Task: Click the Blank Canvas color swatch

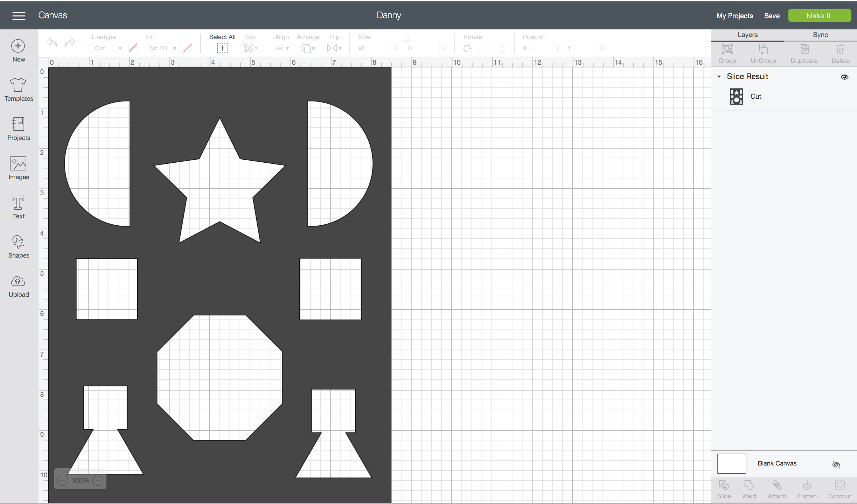Action: [731, 463]
